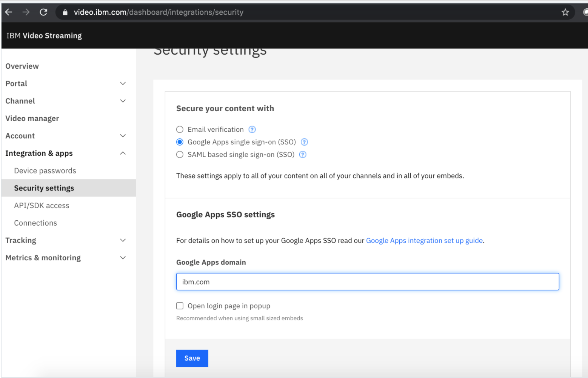Image resolution: width=588 pixels, height=378 pixels.
Task: Click the browser back arrow
Action: click(9, 12)
